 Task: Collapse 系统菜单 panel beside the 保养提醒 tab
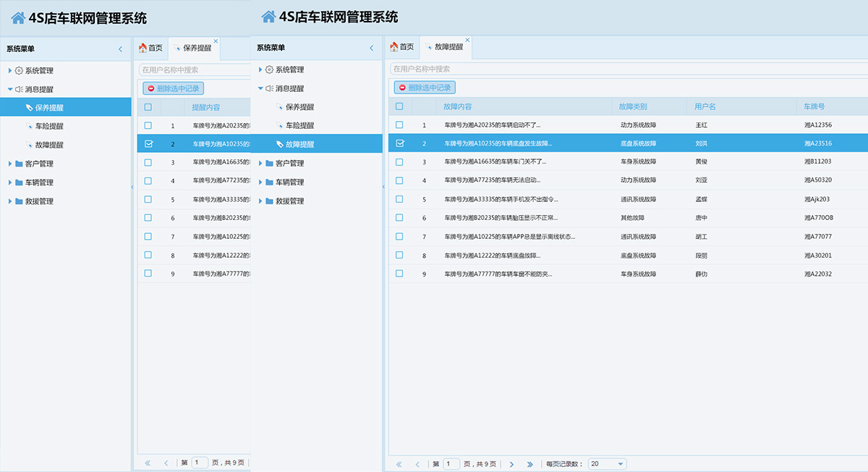pyautogui.click(x=120, y=49)
